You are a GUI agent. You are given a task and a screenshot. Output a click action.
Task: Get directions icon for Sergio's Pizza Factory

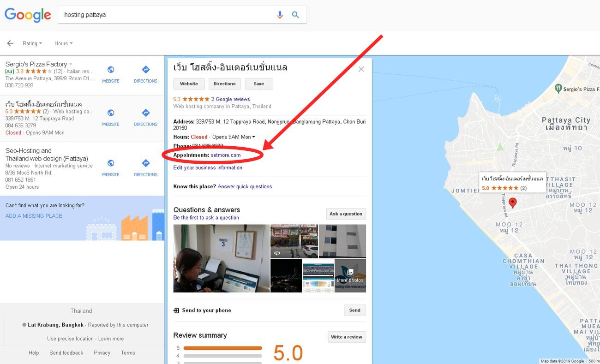point(146,70)
